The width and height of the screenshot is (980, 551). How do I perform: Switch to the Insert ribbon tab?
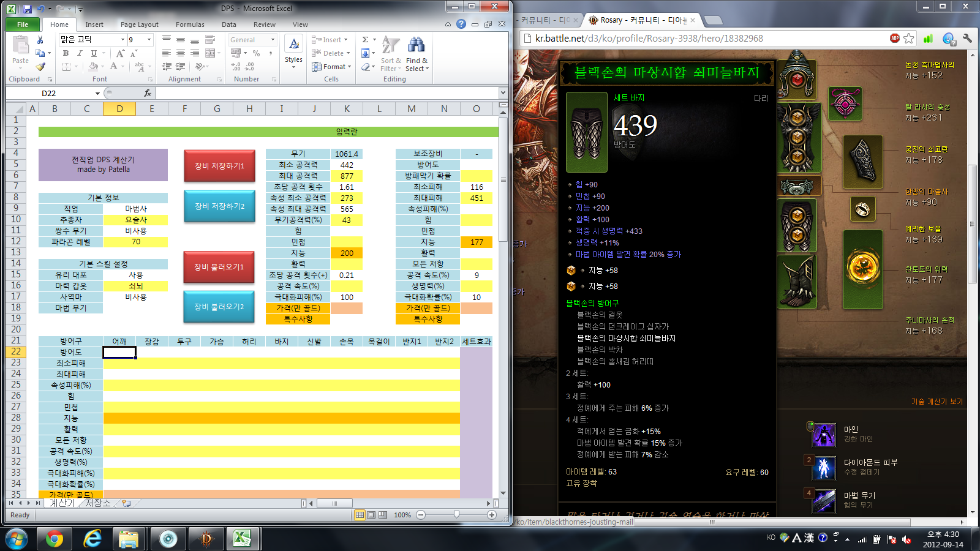94,24
